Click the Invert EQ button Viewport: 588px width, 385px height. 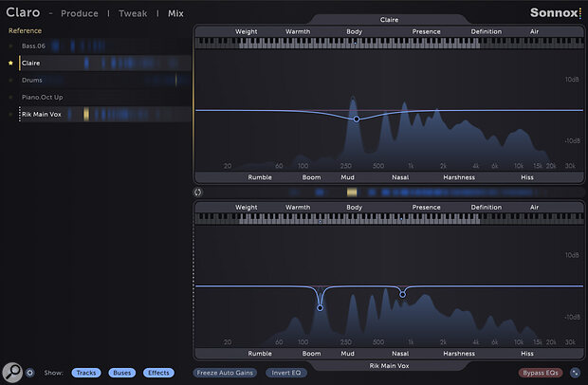coord(286,373)
